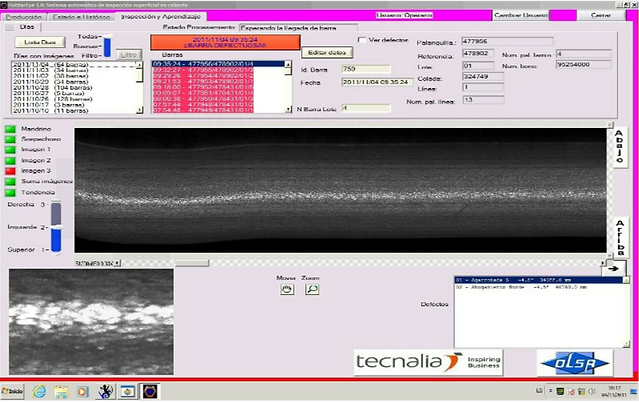Click the Mandrino green indicator
This screenshot has width=639, height=402.
pyautogui.click(x=10, y=129)
